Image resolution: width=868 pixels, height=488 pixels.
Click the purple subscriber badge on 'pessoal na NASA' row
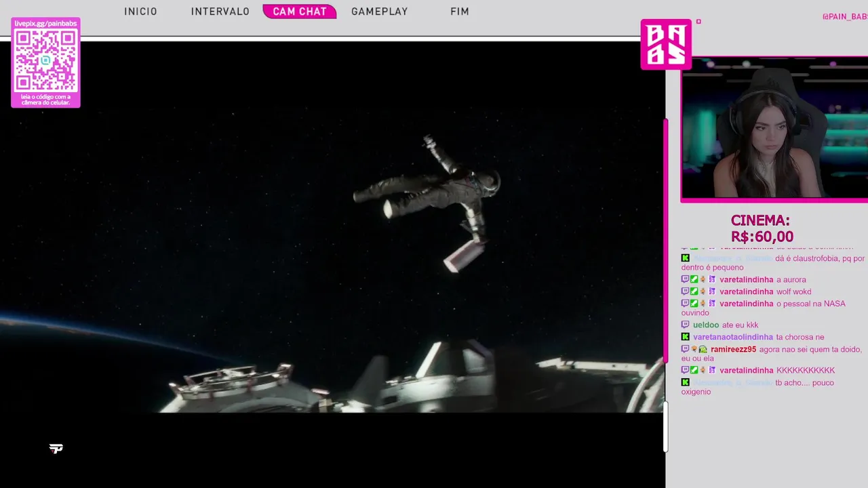[712, 304]
